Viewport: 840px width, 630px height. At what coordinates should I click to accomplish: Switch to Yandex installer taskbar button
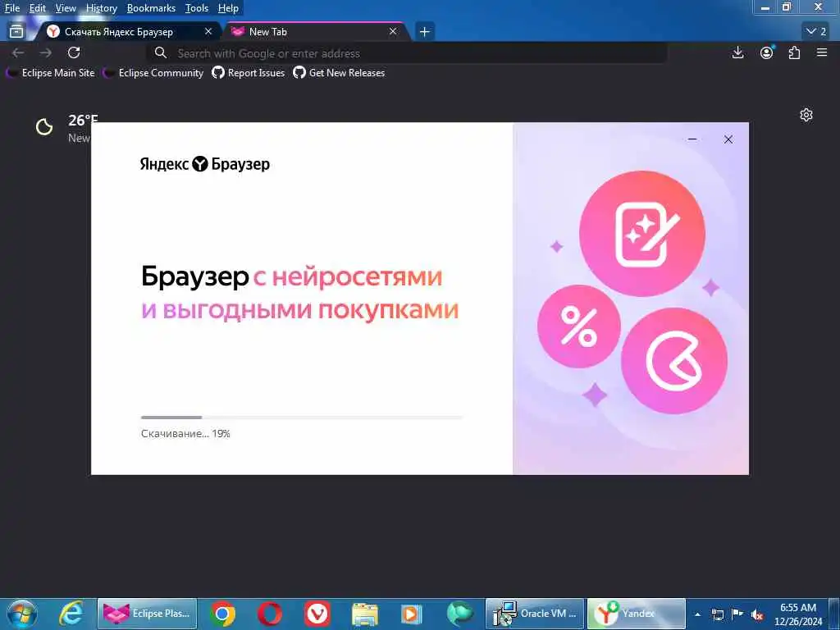coord(637,614)
